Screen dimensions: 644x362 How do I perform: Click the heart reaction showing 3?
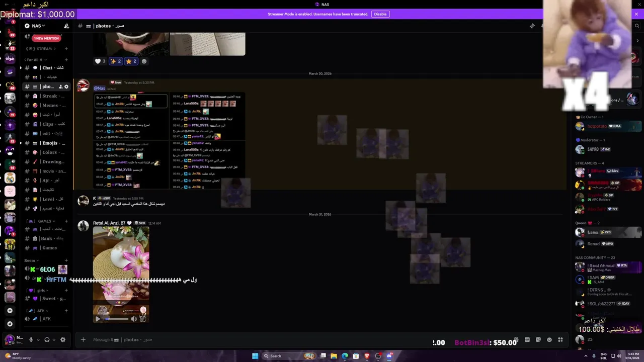point(100,61)
